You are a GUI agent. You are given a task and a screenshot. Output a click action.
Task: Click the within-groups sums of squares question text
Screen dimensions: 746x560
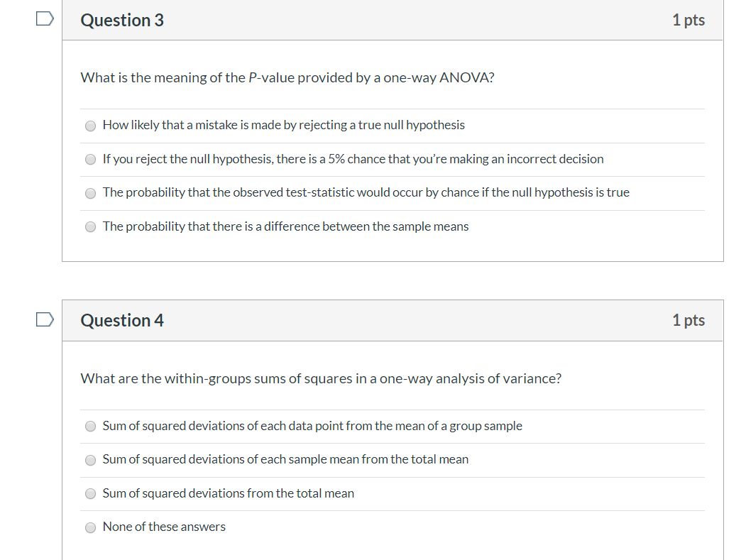click(x=321, y=379)
